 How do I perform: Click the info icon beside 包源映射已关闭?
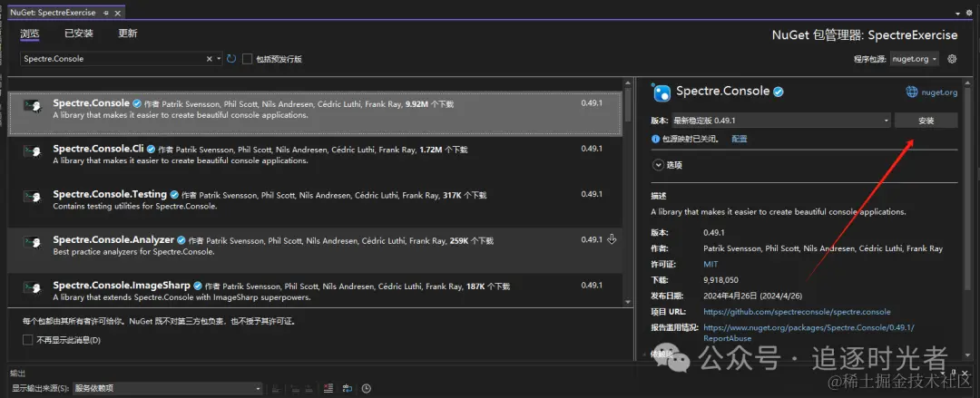pos(655,139)
